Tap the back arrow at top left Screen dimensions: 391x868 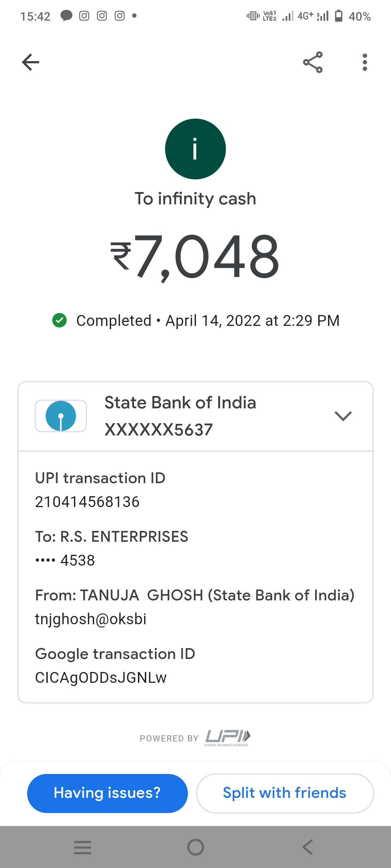pyautogui.click(x=30, y=62)
